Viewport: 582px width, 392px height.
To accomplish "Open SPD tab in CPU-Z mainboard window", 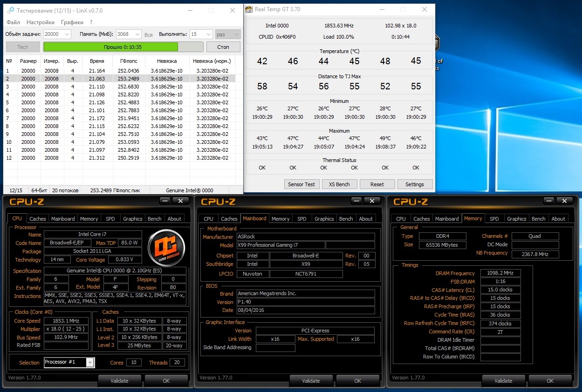I will pos(302,218).
